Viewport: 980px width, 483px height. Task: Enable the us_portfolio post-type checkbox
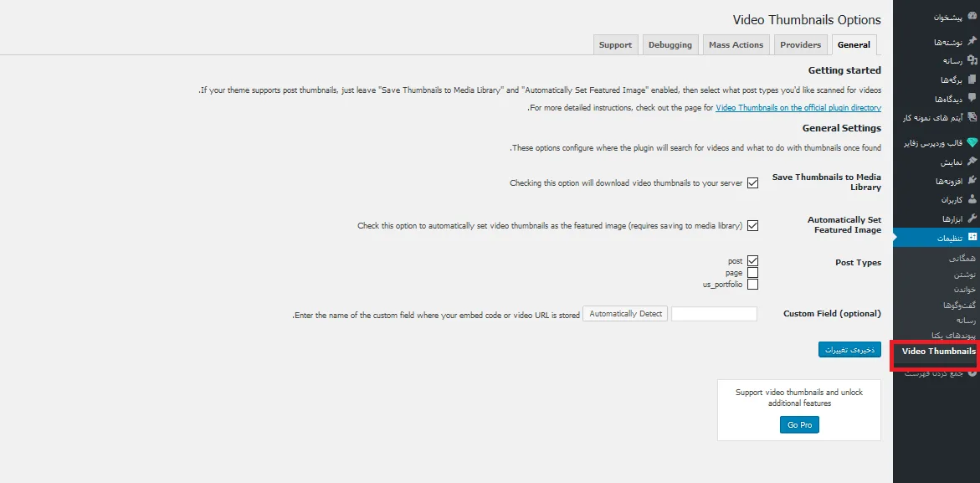(752, 285)
